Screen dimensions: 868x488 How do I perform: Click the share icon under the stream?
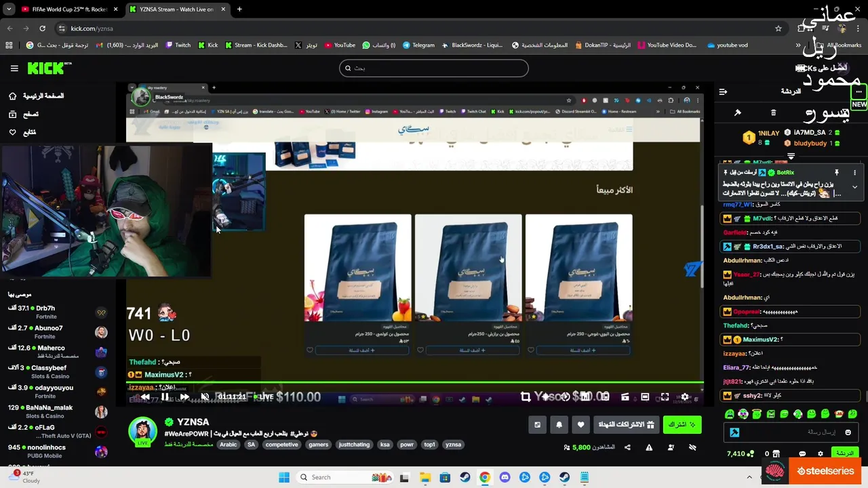[x=627, y=447]
